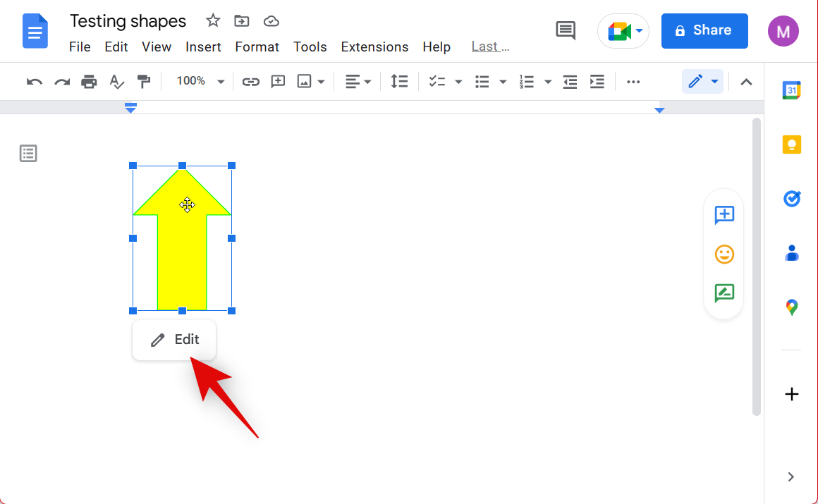Screen dimensions: 818x504
Task: Add a comment from the toolbar icon
Action: tap(278, 81)
